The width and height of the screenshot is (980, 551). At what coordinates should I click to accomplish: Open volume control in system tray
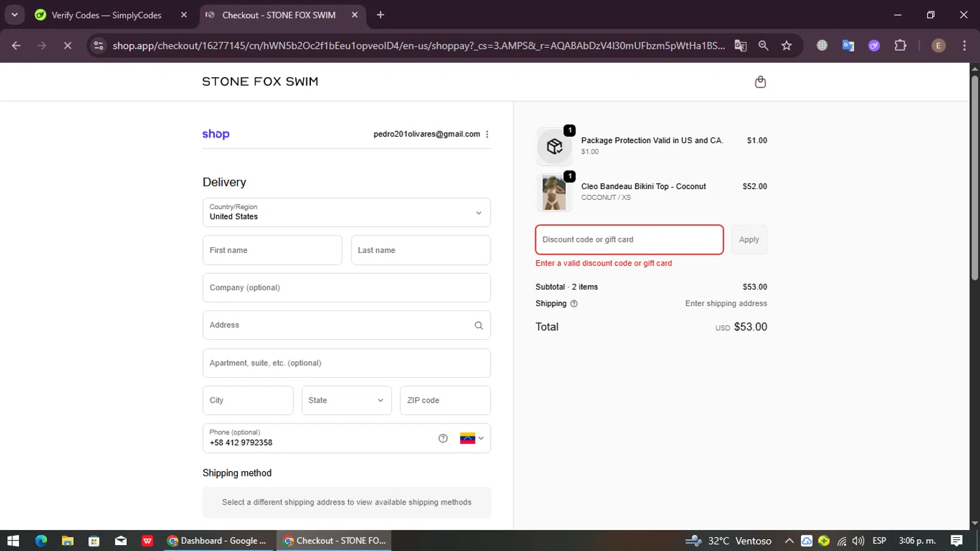(x=858, y=541)
